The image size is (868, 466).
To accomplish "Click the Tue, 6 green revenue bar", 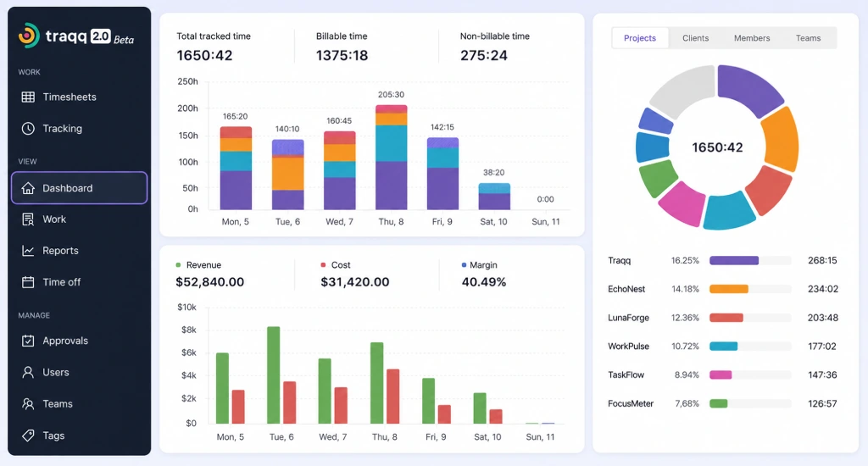I will [x=274, y=375].
